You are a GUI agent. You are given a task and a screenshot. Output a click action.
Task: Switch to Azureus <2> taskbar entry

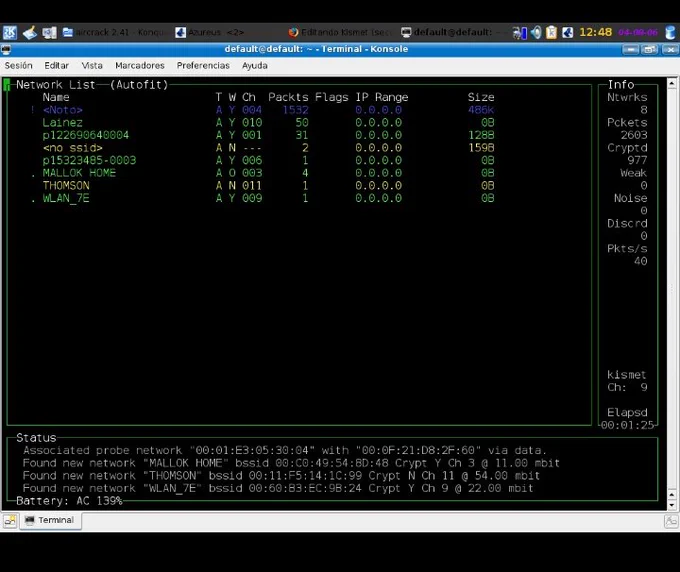[x=209, y=33]
